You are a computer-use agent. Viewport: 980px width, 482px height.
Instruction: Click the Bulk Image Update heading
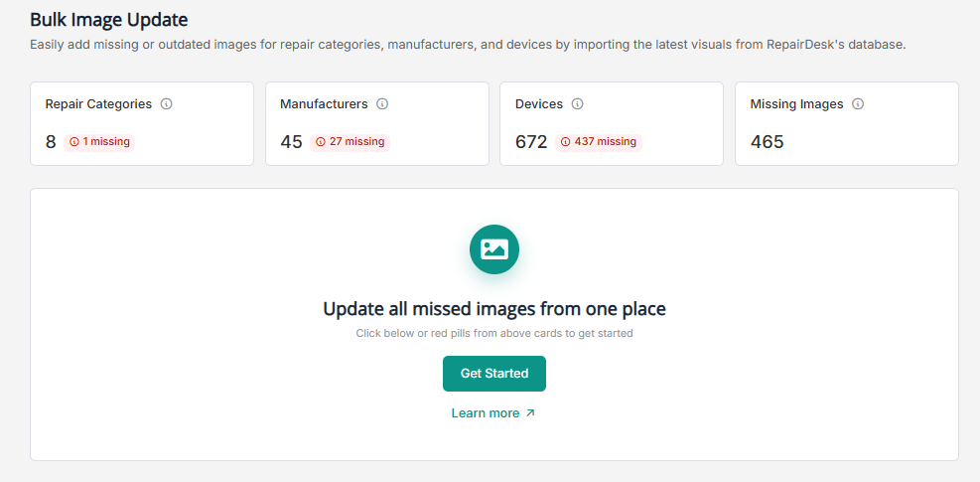pos(109,19)
